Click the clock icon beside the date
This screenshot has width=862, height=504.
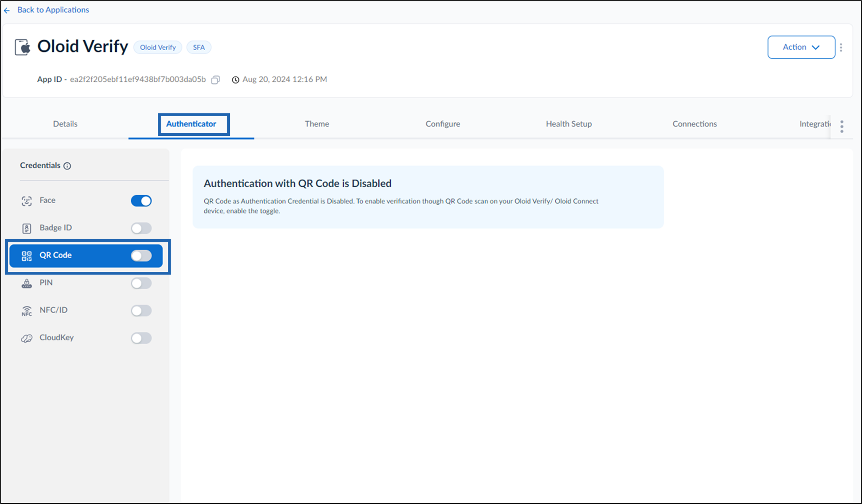[236, 80]
